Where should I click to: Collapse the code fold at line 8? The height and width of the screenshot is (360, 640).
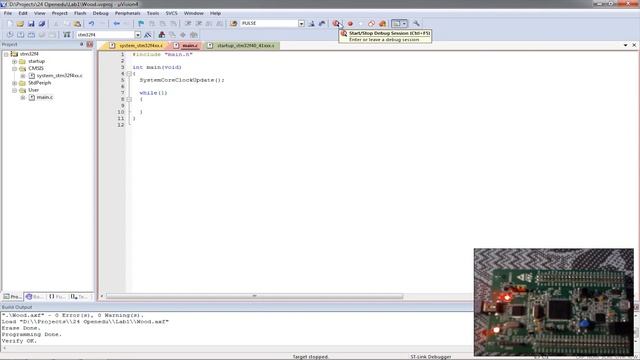pos(129,99)
